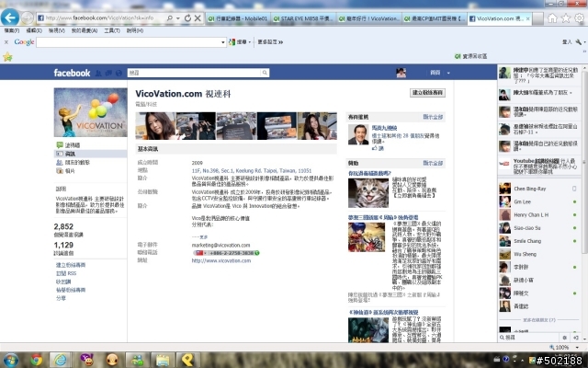Screen dimensions: 588x368
Task: Open the IE tools gear icon
Action: (580, 17)
